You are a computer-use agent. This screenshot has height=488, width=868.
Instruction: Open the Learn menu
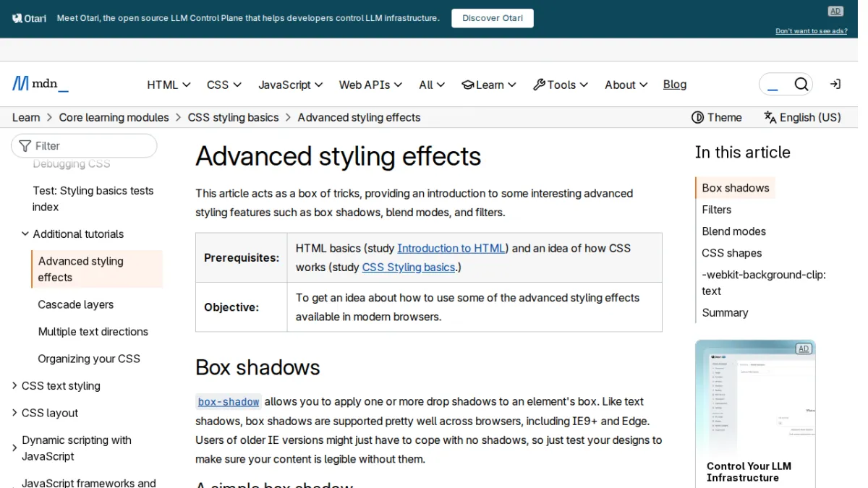489,85
